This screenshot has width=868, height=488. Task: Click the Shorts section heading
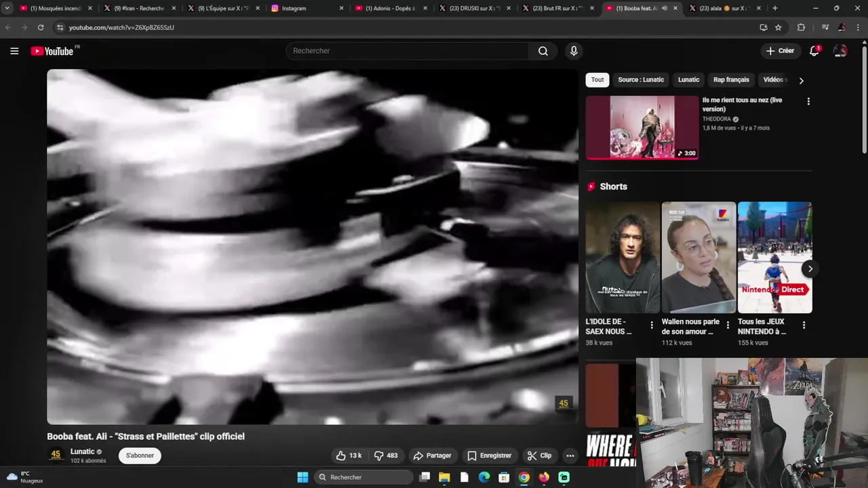[x=614, y=186]
